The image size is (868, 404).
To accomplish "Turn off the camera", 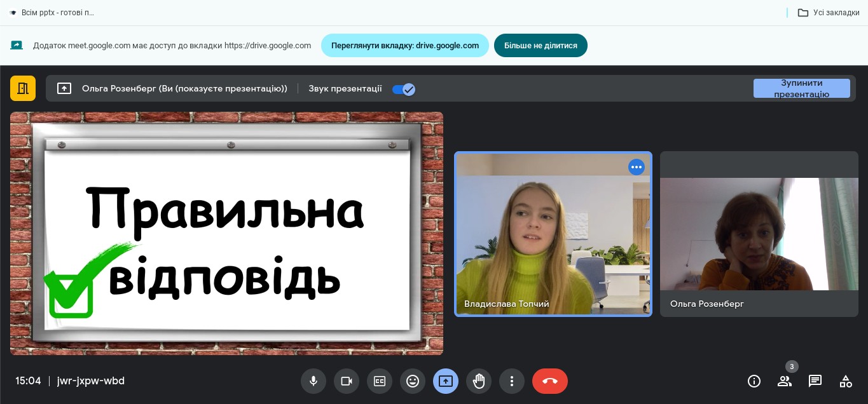I will coord(347,381).
